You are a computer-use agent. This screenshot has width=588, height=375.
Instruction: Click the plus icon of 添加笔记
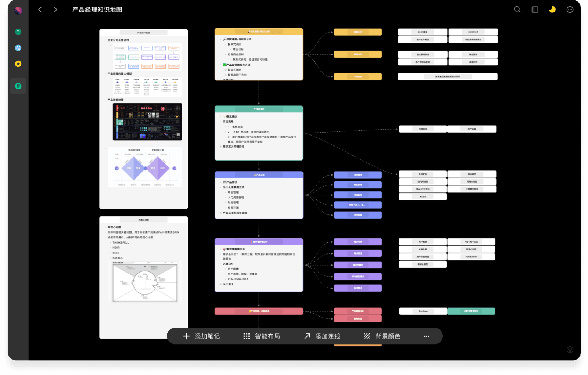pos(186,336)
